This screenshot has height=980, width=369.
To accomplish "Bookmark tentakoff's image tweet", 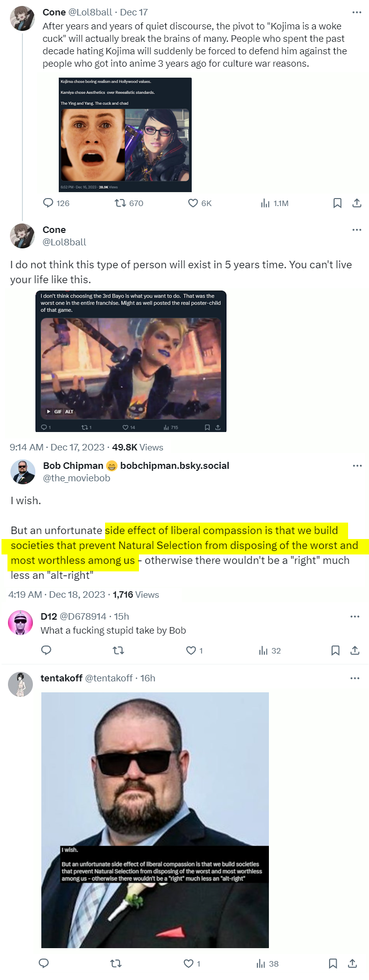I will coord(333,964).
